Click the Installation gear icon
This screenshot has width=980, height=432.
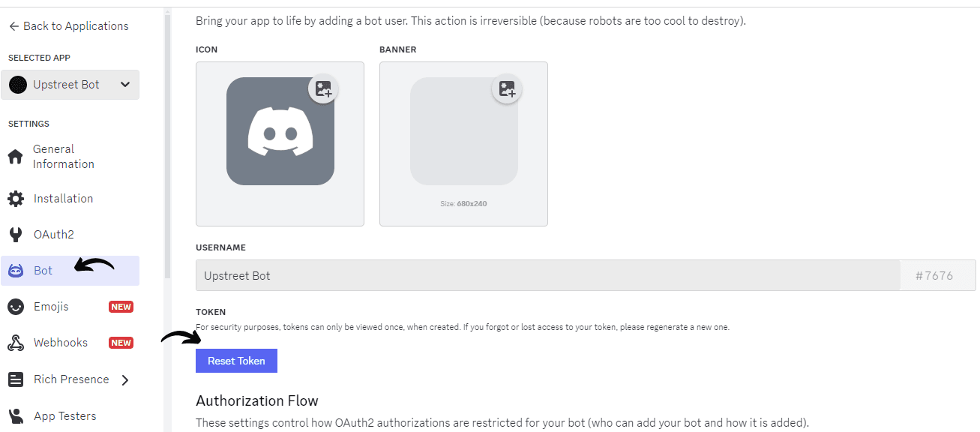(x=15, y=199)
